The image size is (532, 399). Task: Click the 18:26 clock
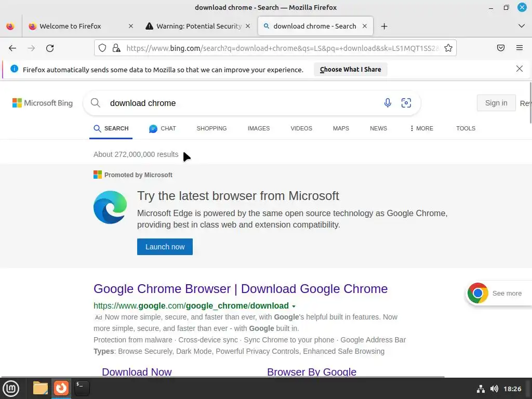coord(512,389)
